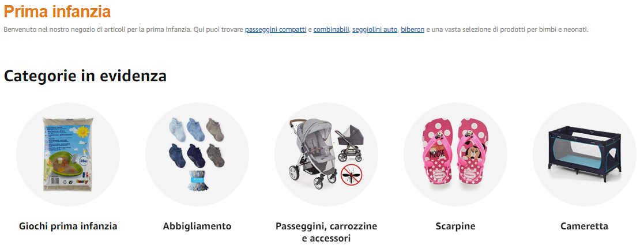Open the passeggini compatti link
The image size is (644, 249).
tap(276, 29)
